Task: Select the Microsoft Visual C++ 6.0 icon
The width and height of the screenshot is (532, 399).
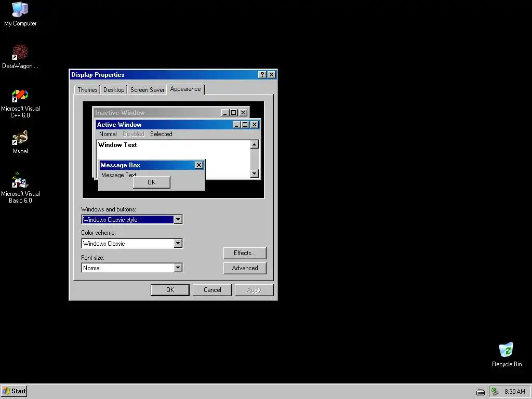Action: click(20, 103)
